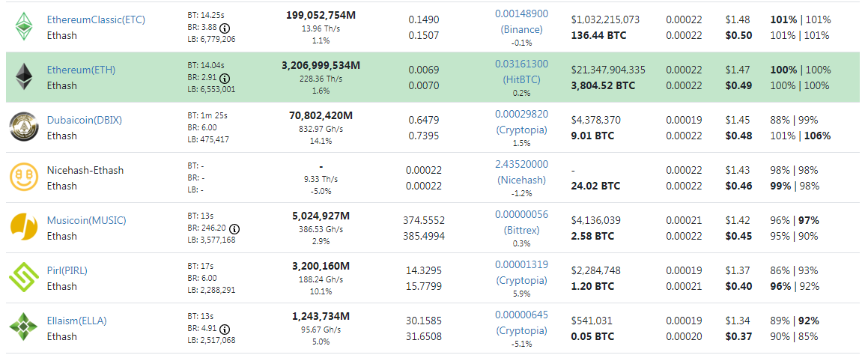Click volume 24.02 BTC
This screenshot has height=355, width=868.
[595, 186]
